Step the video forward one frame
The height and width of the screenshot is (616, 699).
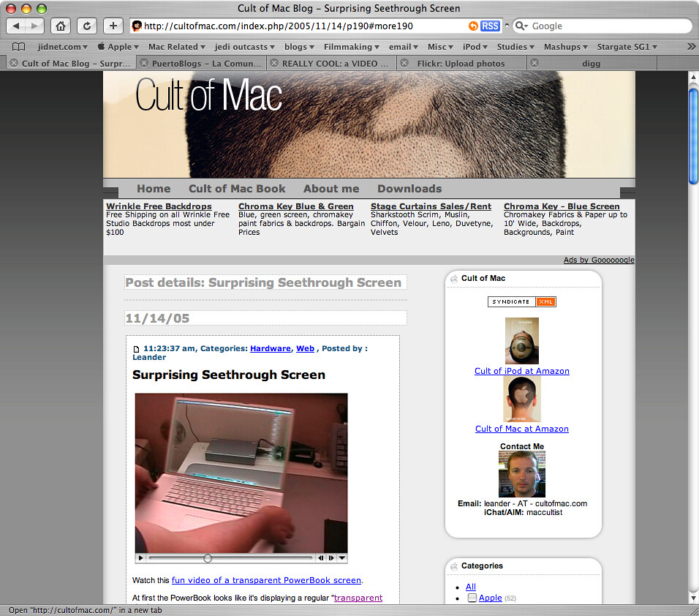[x=331, y=557]
